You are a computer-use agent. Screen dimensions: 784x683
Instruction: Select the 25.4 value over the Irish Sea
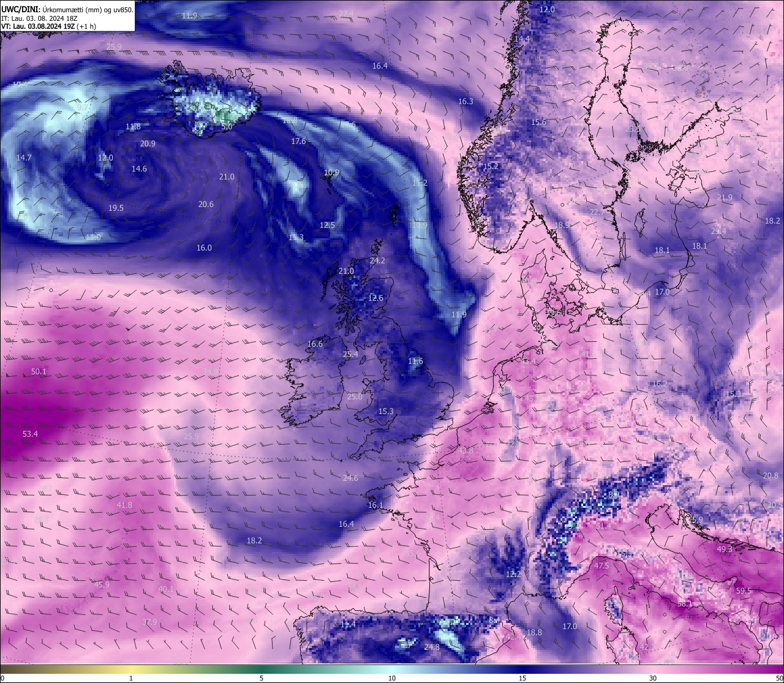coord(350,354)
